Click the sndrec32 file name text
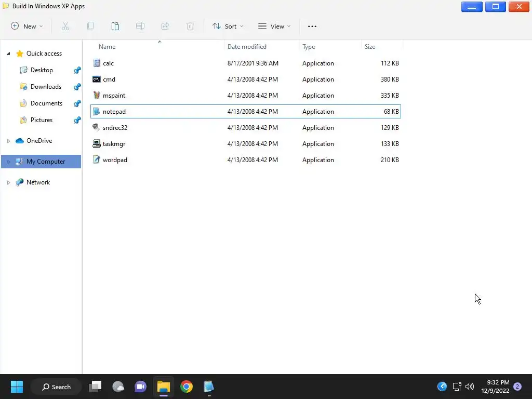 (115, 128)
